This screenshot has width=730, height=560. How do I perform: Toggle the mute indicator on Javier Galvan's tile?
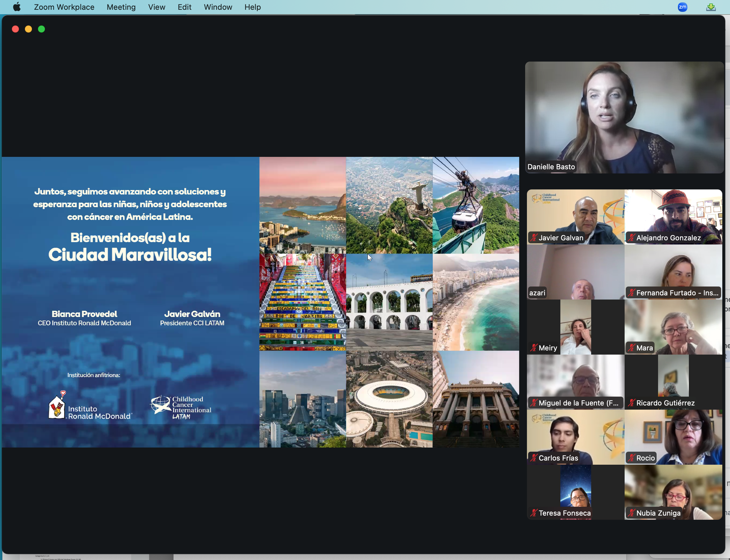534,237
